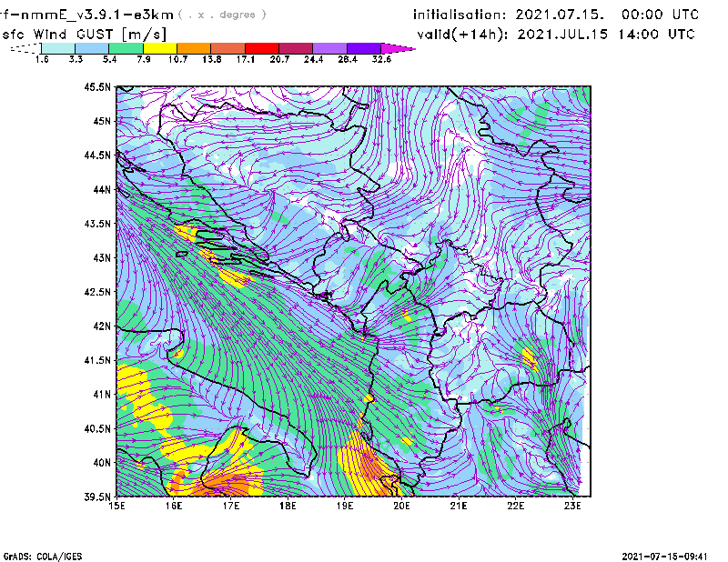Click the colorbar value label 13.8
Viewport: 728px width, 562px height.
tap(212, 59)
